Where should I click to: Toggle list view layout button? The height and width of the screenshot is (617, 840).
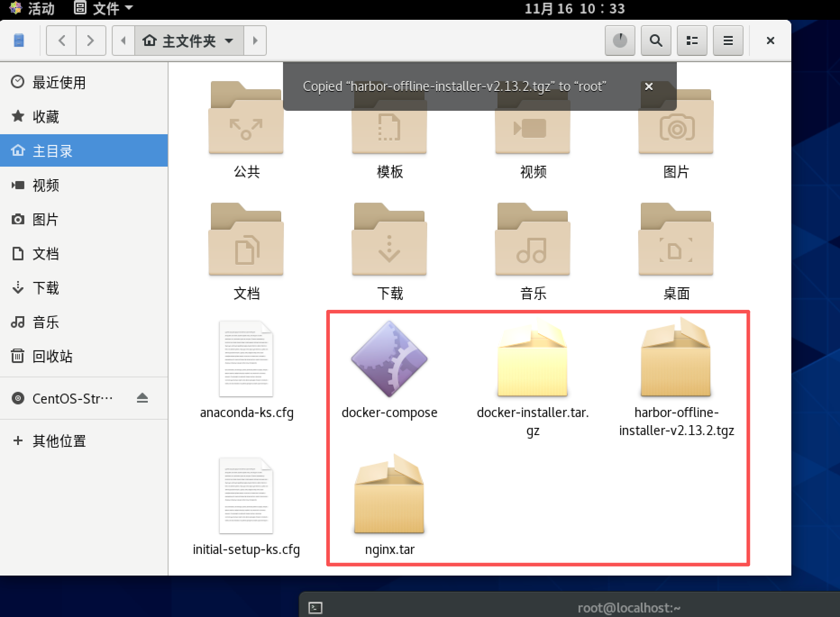coord(692,41)
